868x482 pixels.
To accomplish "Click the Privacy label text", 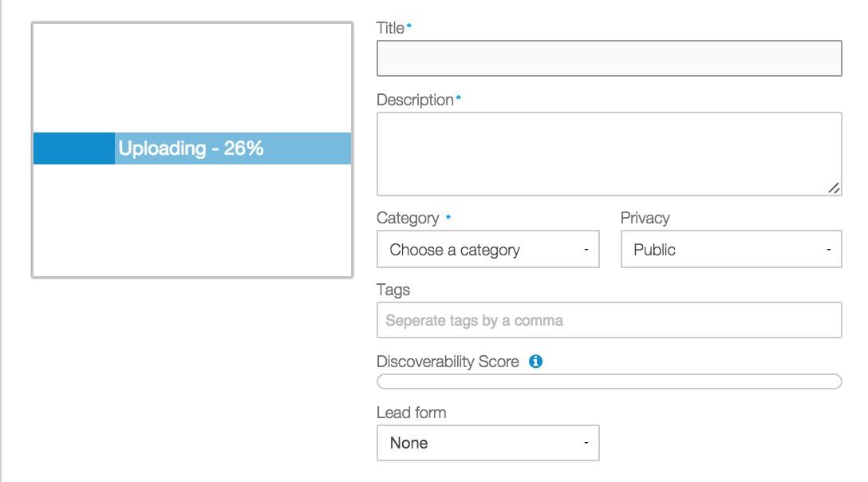I will [645, 219].
